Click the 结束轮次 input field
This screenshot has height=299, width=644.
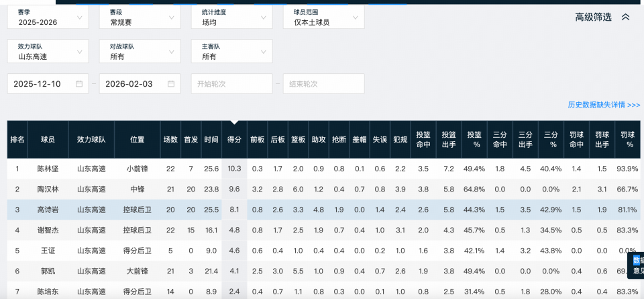(324, 84)
